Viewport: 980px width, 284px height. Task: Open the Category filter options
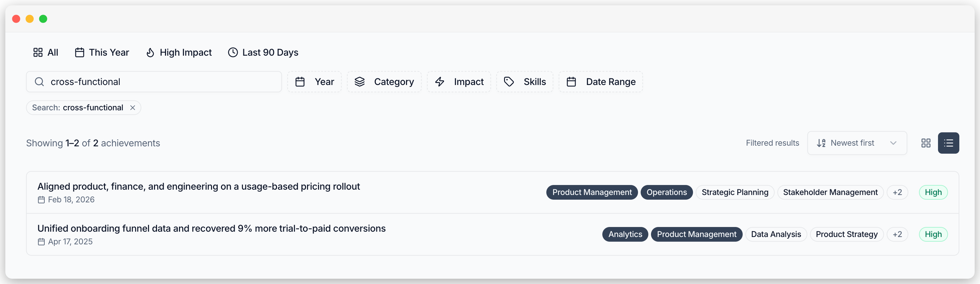click(384, 81)
